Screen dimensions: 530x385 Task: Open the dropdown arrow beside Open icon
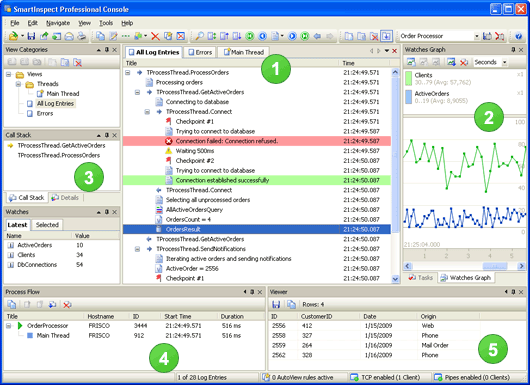point(22,36)
